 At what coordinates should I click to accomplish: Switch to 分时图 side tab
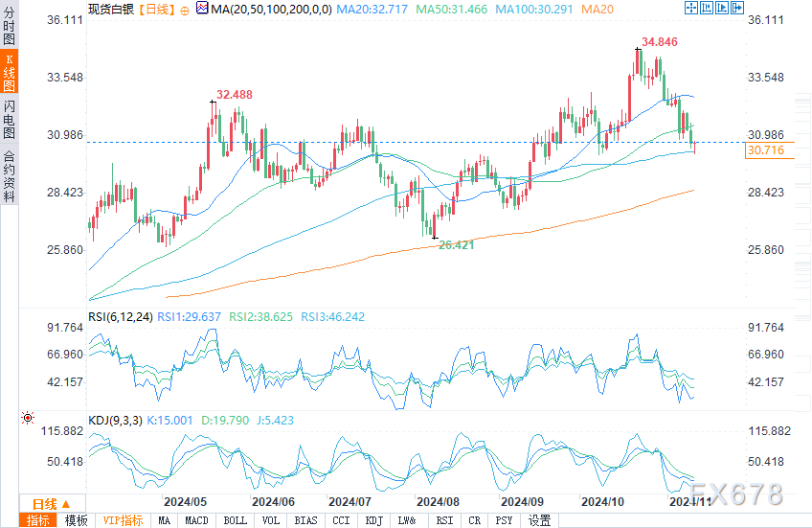[9, 26]
